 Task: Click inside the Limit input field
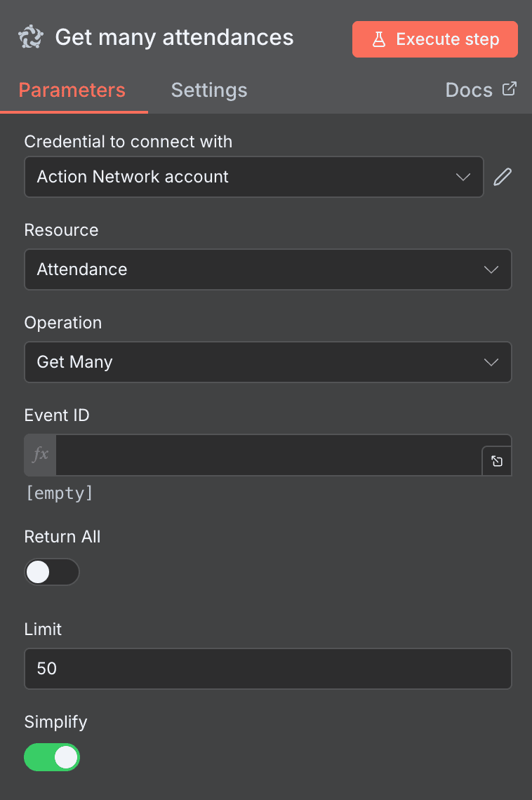pyautogui.click(x=268, y=669)
